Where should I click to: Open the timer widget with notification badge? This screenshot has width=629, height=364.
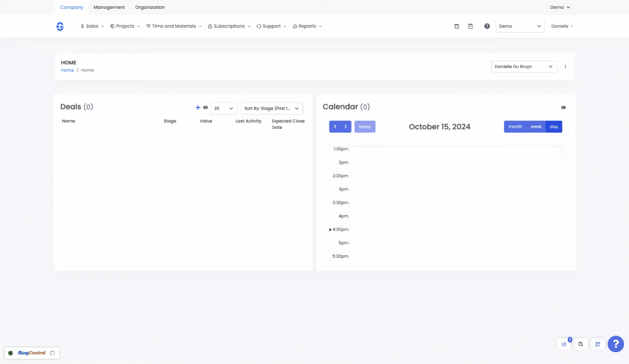pyautogui.click(x=564, y=344)
